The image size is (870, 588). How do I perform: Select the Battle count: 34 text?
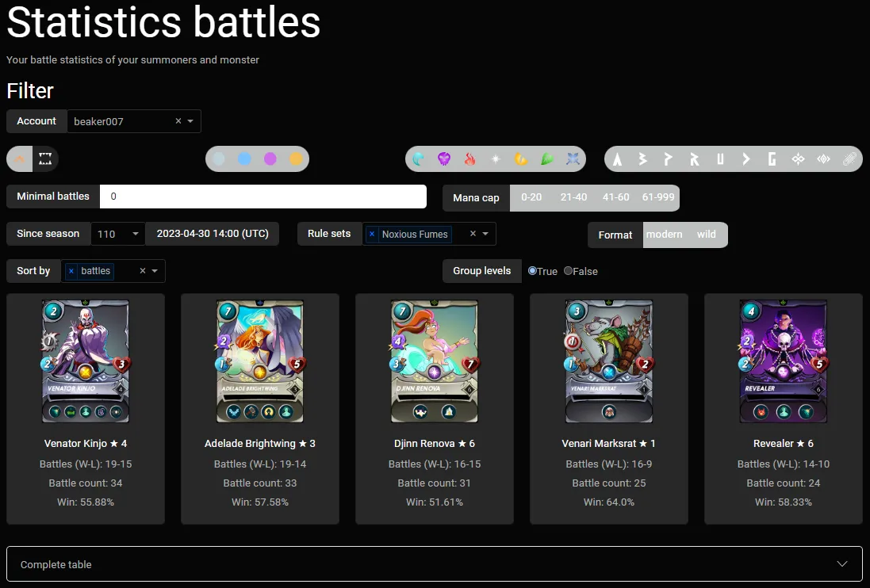pos(86,483)
